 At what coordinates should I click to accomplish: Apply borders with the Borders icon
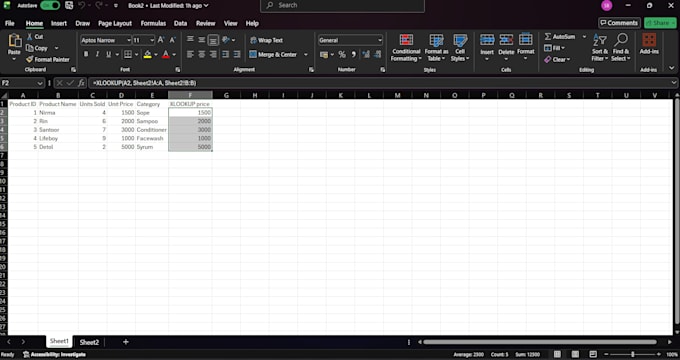point(128,55)
